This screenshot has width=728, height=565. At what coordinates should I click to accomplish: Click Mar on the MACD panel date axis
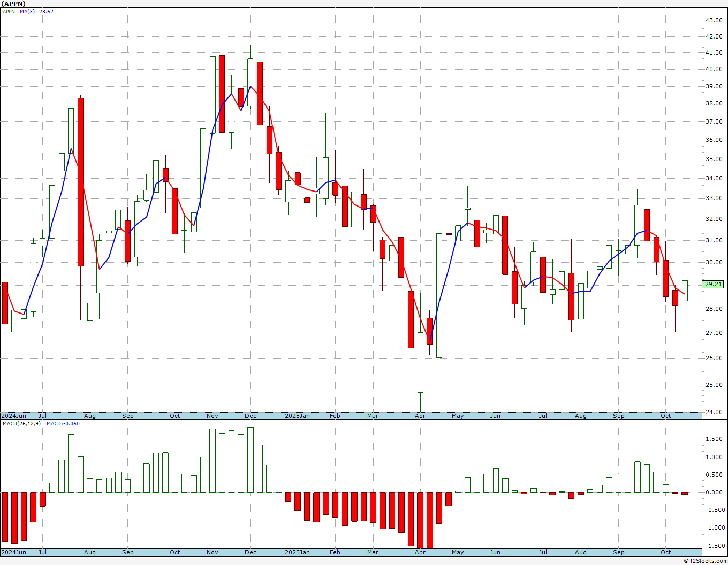coord(373,552)
